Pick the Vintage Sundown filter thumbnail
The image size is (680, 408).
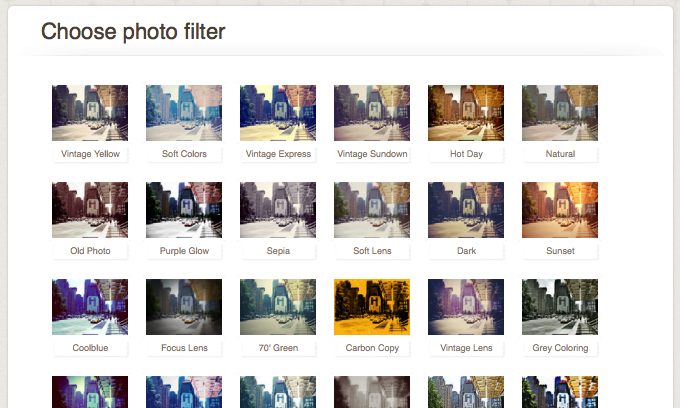click(x=372, y=113)
